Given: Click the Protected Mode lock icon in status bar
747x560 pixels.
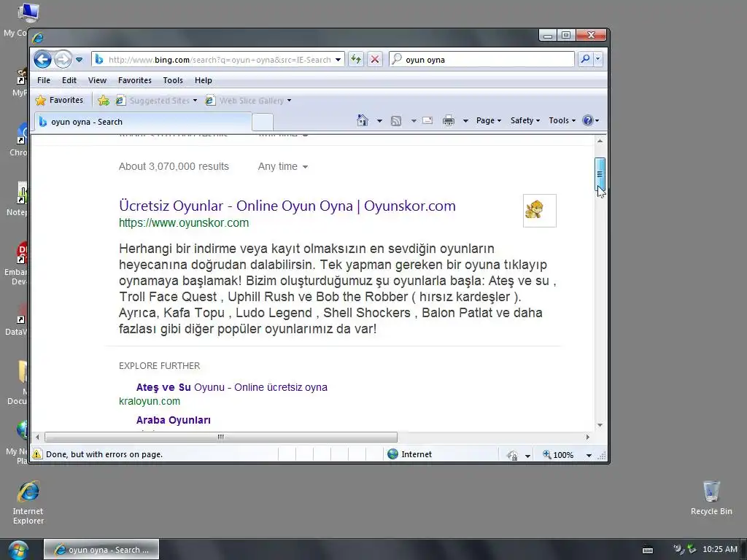Looking at the screenshot, I should pos(513,455).
